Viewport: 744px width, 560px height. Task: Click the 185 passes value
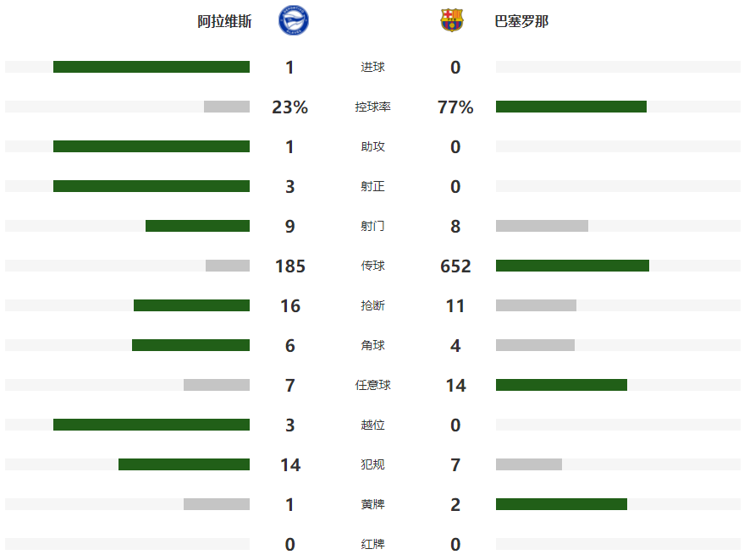pos(290,266)
